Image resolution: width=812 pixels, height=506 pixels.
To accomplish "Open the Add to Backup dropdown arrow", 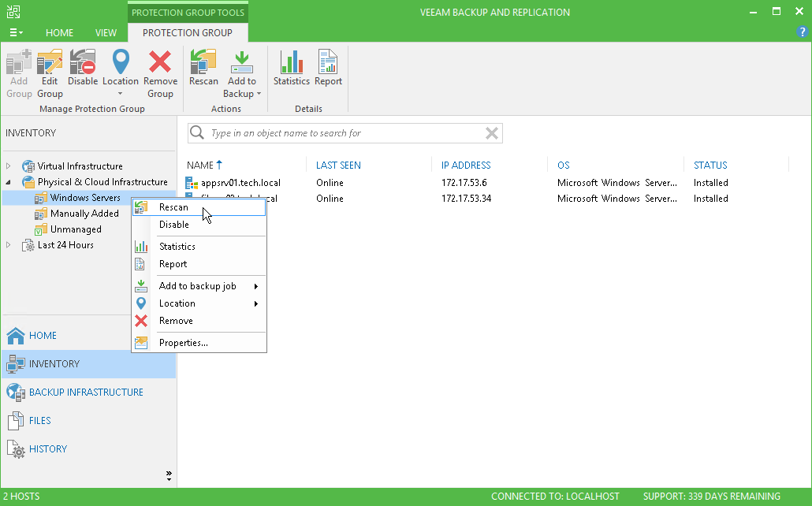I will 259,94.
